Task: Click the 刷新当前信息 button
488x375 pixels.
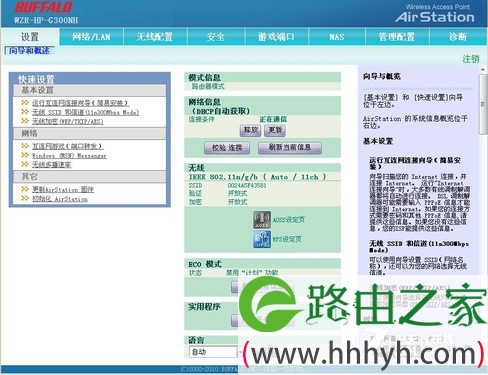Action: (290, 148)
